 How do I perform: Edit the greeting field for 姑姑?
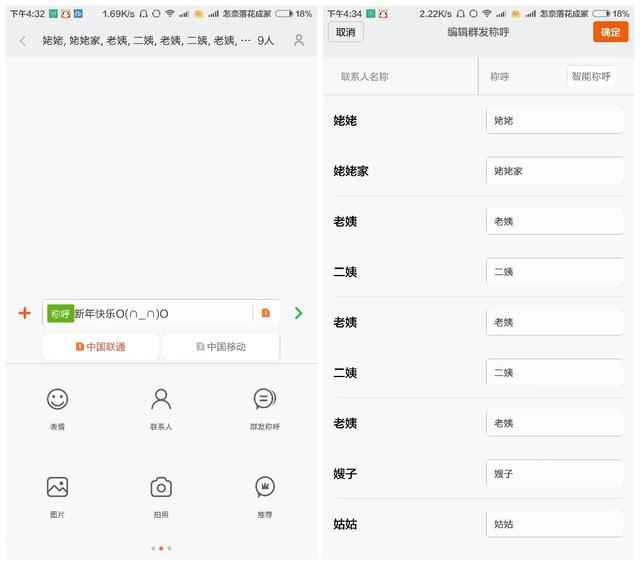554,524
